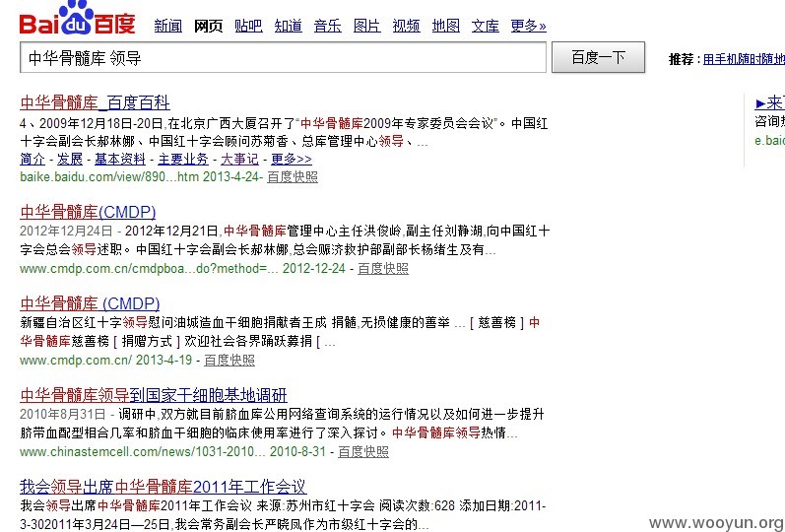Open the 地图 tab
Viewport: 785px width, 532px height.
pyautogui.click(x=446, y=26)
